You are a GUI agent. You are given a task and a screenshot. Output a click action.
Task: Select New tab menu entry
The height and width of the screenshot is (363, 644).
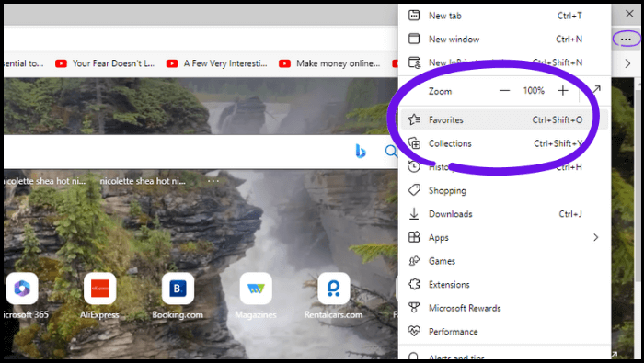click(504, 16)
